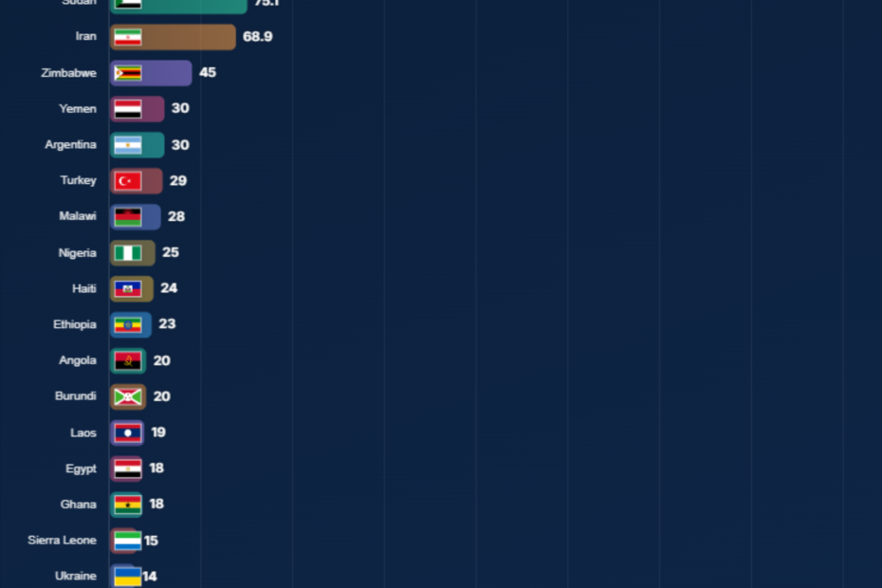Click the 'Ghana' country label

78,505
